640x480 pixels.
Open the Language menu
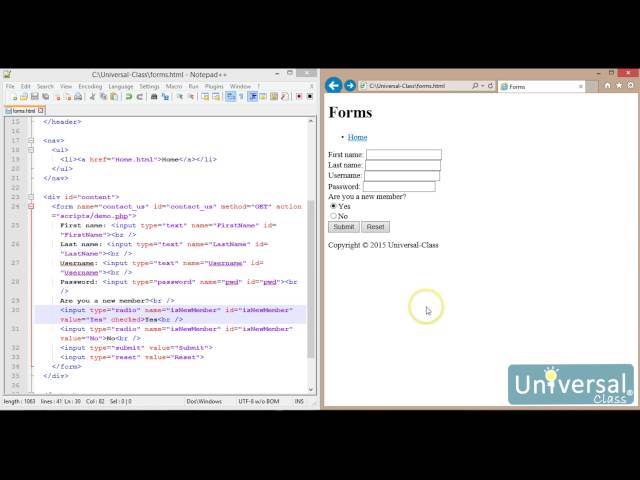pyautogui.click(x=121, y=87)
